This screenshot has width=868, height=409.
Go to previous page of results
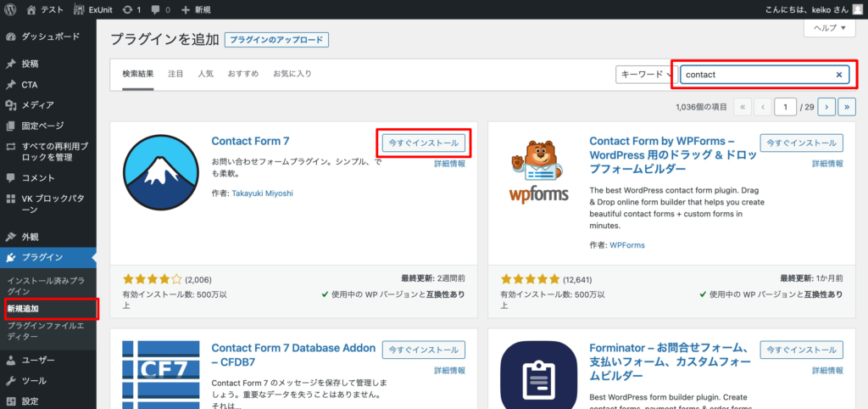click(763, 107)
